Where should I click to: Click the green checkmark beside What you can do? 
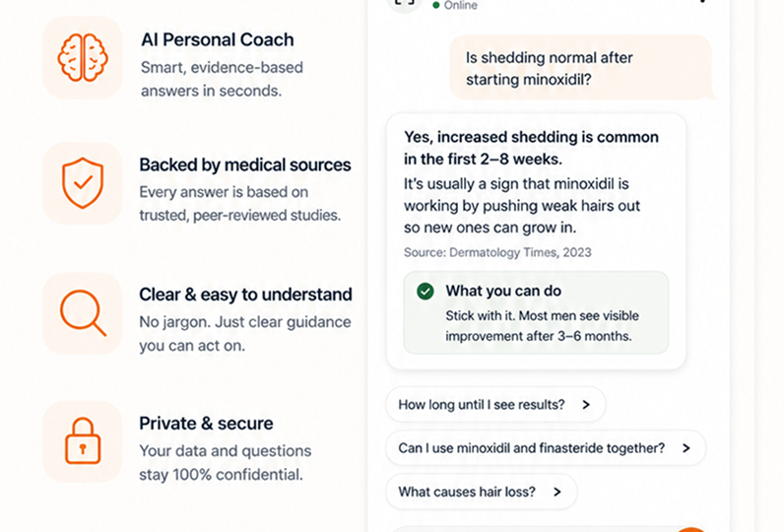[x=425, y=291]
